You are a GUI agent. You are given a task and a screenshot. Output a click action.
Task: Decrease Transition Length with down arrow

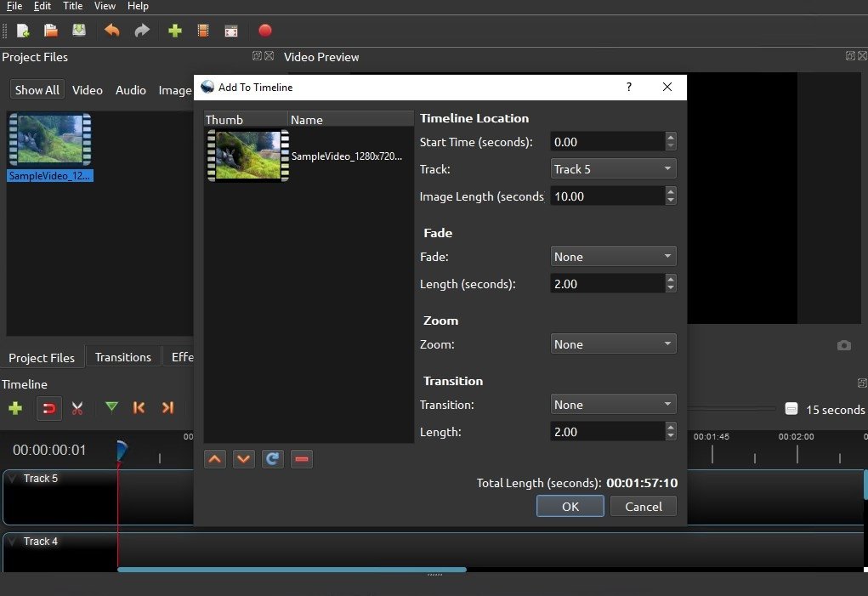click(x=671, y=436)
